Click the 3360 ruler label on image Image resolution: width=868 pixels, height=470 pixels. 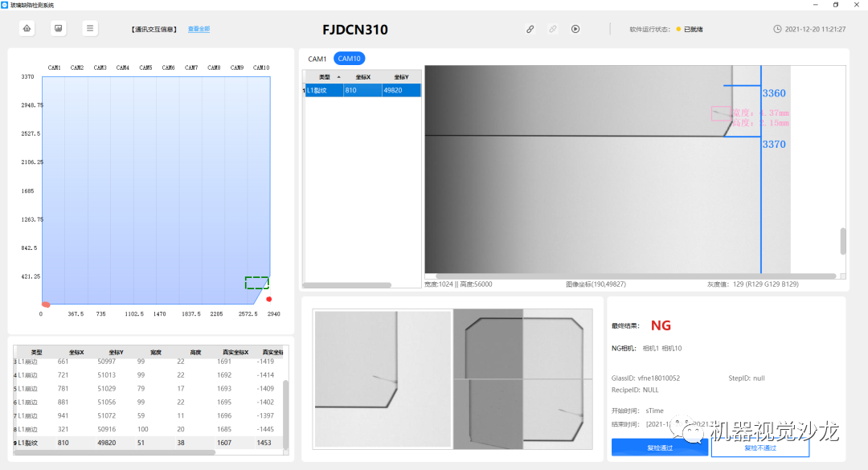[x=774, y=93]
